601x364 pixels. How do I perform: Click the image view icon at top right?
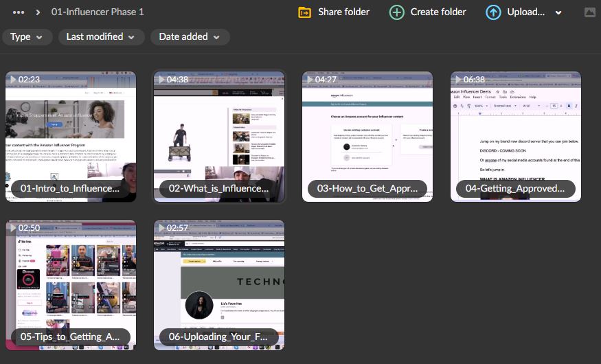[589, 12]
